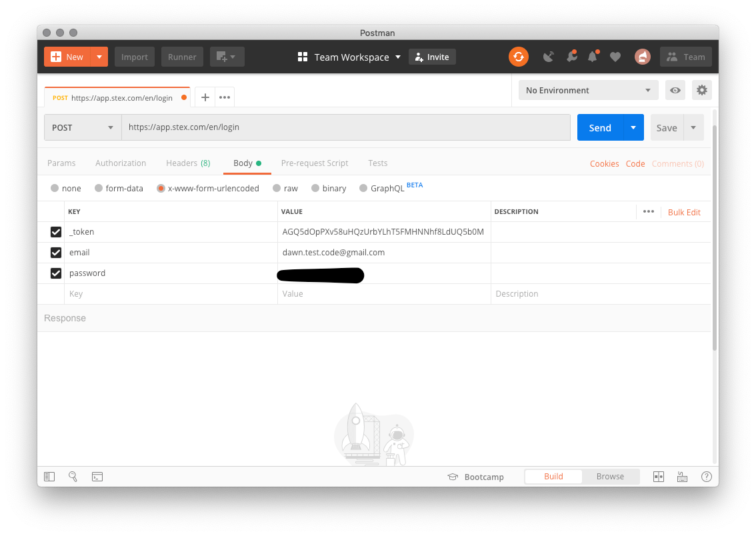
Task: Open the Pre-request Script tab
Action: pos(315,163)
